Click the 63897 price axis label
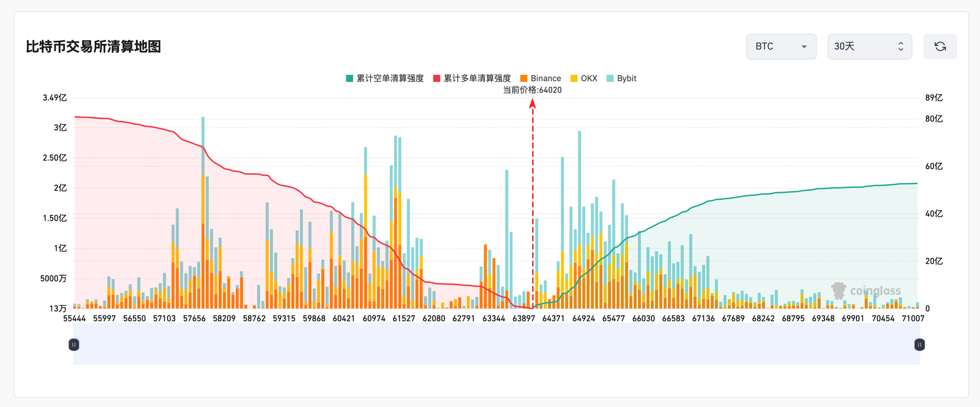Screen dimensions: 980x407 tap(524, 318)
